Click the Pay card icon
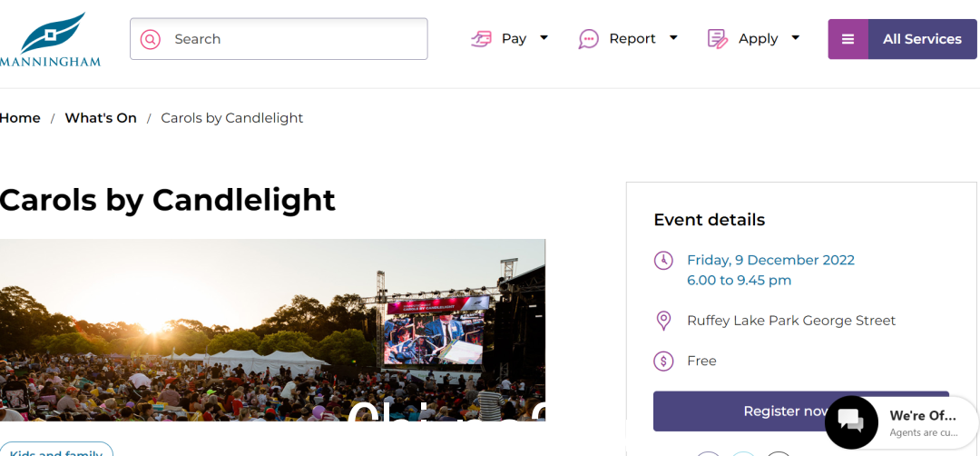The width and height of the screenshot is (980, 456). [x=481, y=39]
